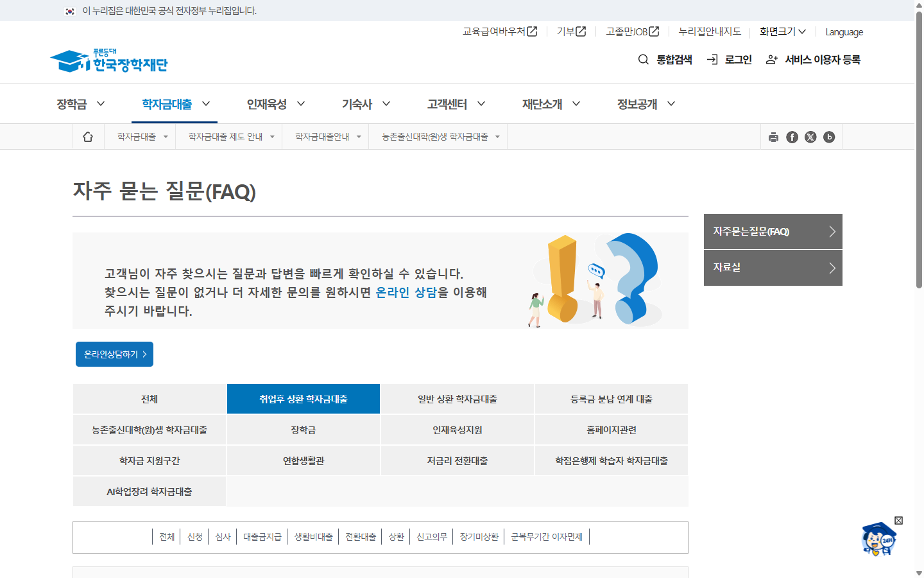Screen dimensions: 924x578
Task: Open the Language selector
Action: coord(844,32)
